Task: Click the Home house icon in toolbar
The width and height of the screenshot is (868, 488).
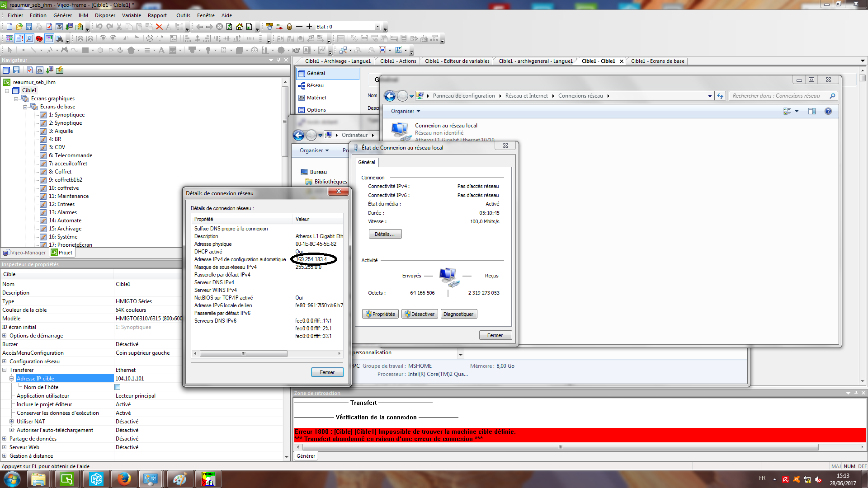Action: click(239, 27)
